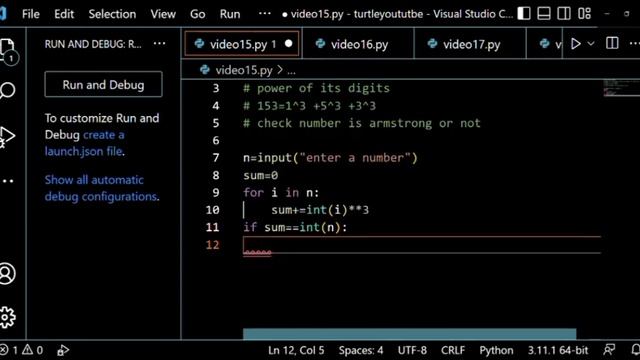The height and width of the screenshot is (360, 640).
Task: Click the 'sum=0' code line
Action: pos(260,175)
